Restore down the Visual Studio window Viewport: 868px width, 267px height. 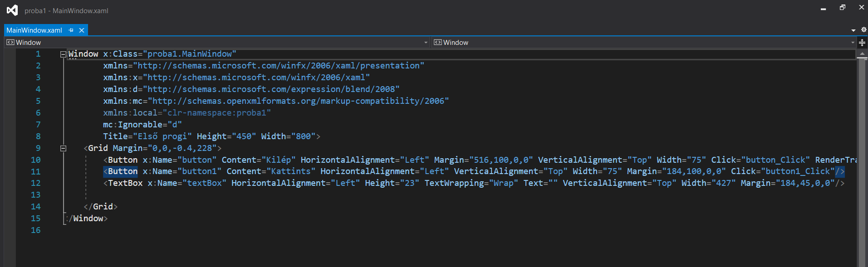tap(843, 8)
